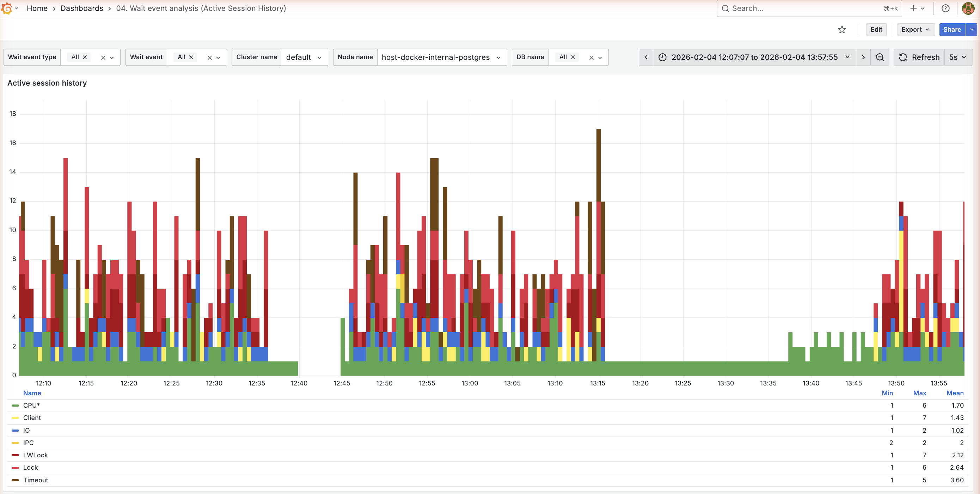
Task: Toggle CPU* series visibility in legend
Action: (x=31, y=406)
